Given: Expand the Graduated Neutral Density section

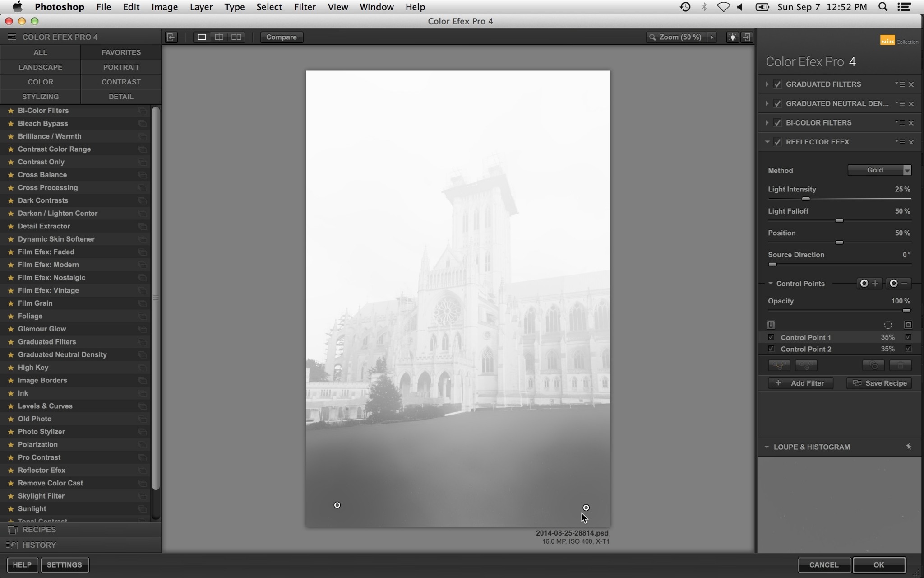Looking at the screenshot, I should (x=767, y=104).
